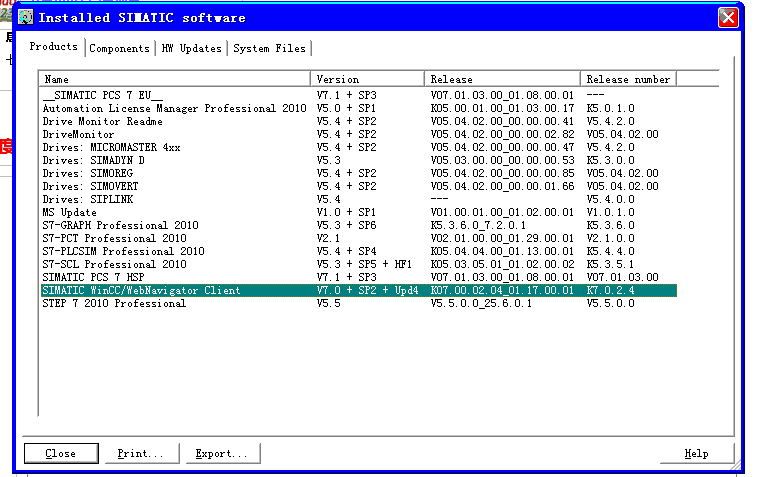This screenshot has width=762, height=477.
Task: Select Drives: SIMOVERT row
Action: [x=359, y=187]
